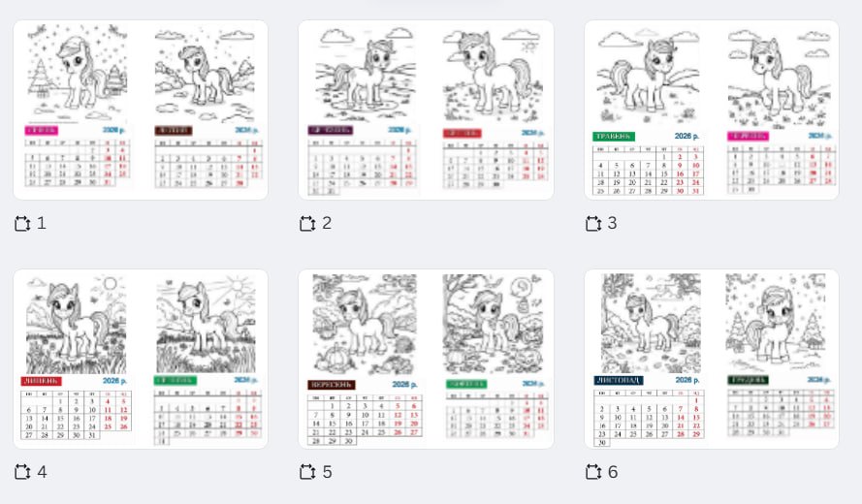Click the brown ВЕРЕСЕНЬ month label

pyautogui.click(x=332, y=385)
